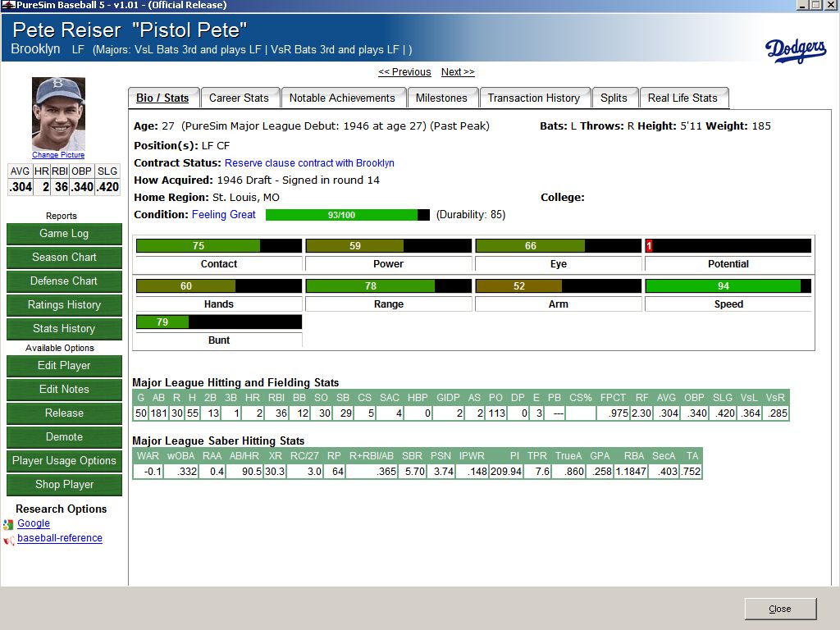Image resolution: width=840 pixels, height=630 pixels.
Task: Open Player Usage Options
Action: point(64,461)
